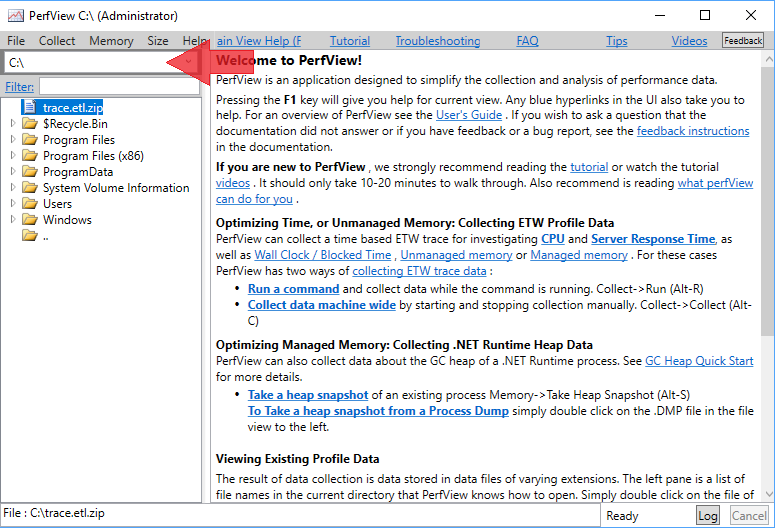This screenshot has height=528, width=775.
Task: Open the directory path dropdown arrow
Action: click(189, 62)
